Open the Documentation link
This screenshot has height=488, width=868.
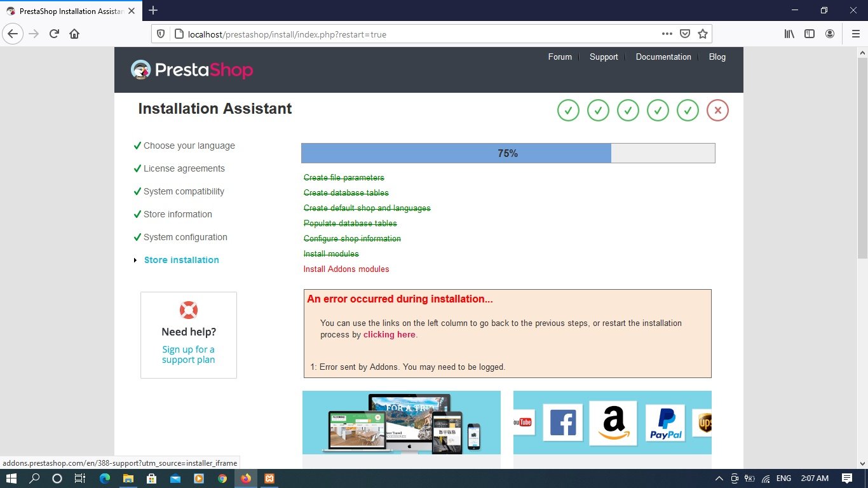coord(663,57)
